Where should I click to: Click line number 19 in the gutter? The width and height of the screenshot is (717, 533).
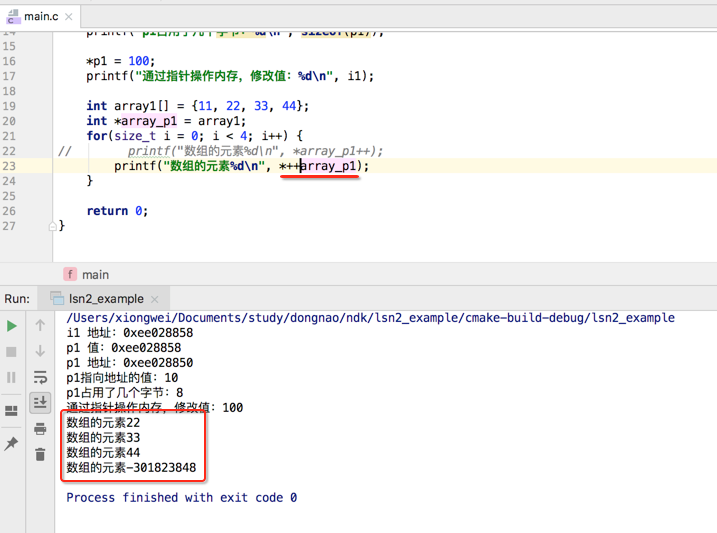pyautogui.click(x=9, y=106)
